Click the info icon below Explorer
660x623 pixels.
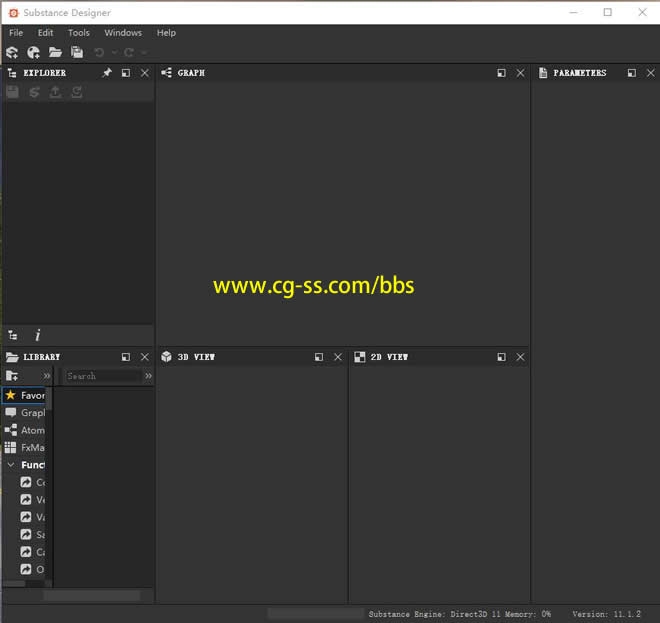click(x=38, y=336)
